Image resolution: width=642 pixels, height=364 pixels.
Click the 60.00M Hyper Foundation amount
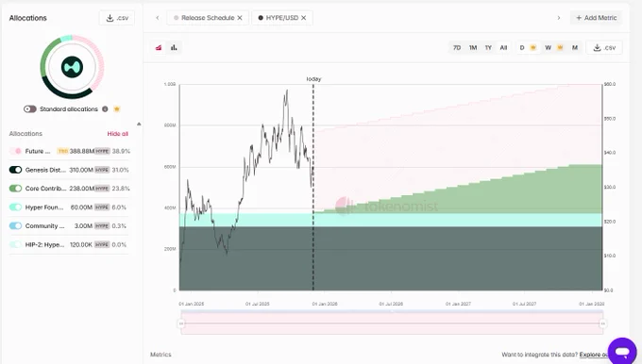coord(81,207)
